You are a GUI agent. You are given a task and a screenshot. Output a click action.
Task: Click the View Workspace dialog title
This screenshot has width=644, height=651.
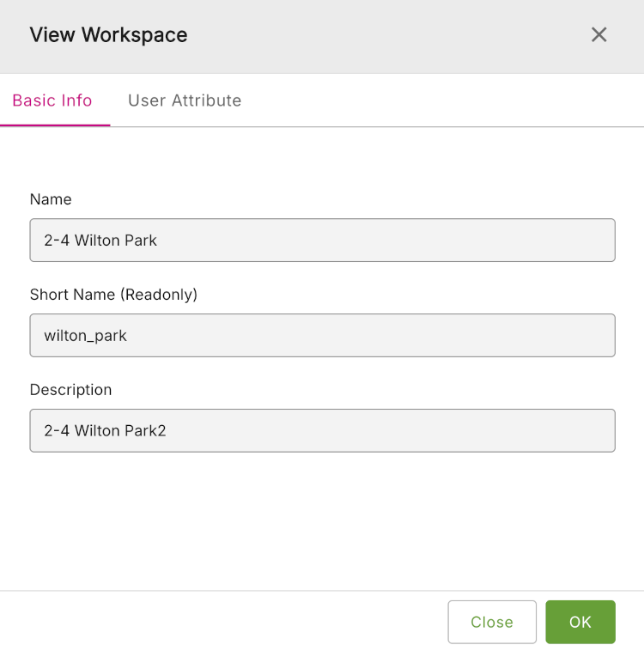tap(108, 35)
